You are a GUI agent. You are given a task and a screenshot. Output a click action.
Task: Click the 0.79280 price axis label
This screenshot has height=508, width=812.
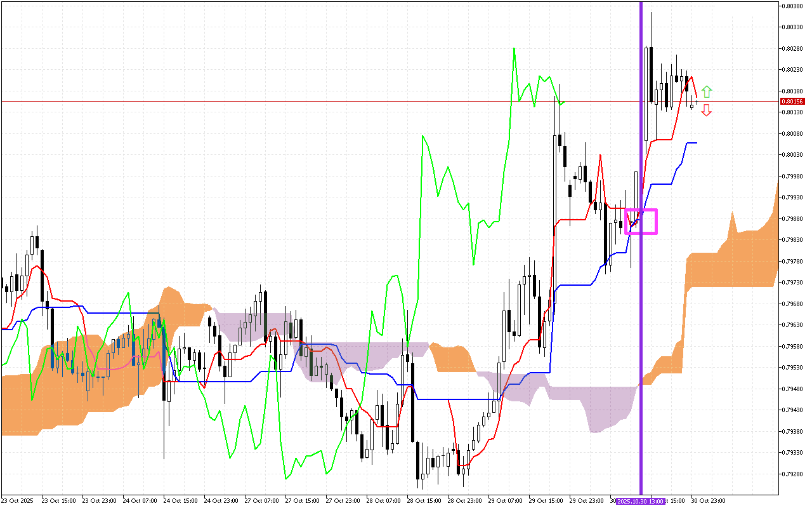tap(792, 474)
